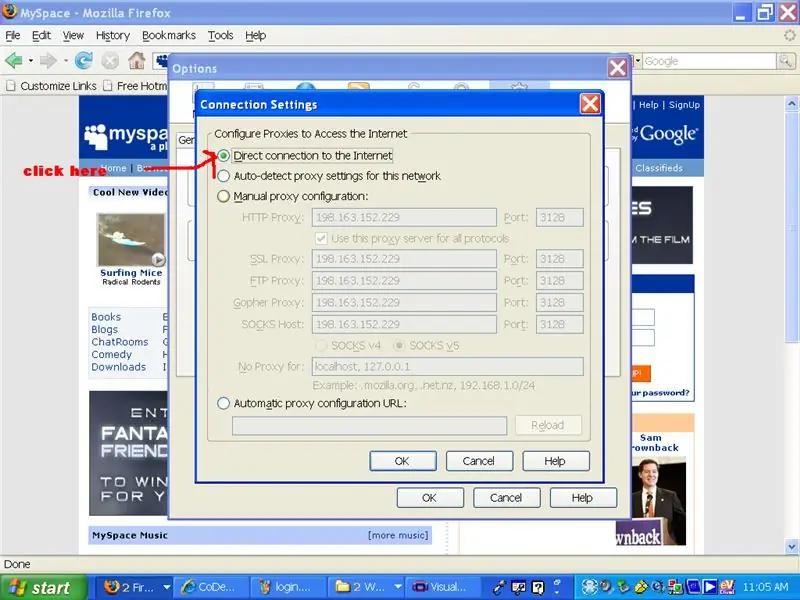Select Direct connection to the Internet
The height and width of the screenshot is (600, 800).
tap(223, 156)
